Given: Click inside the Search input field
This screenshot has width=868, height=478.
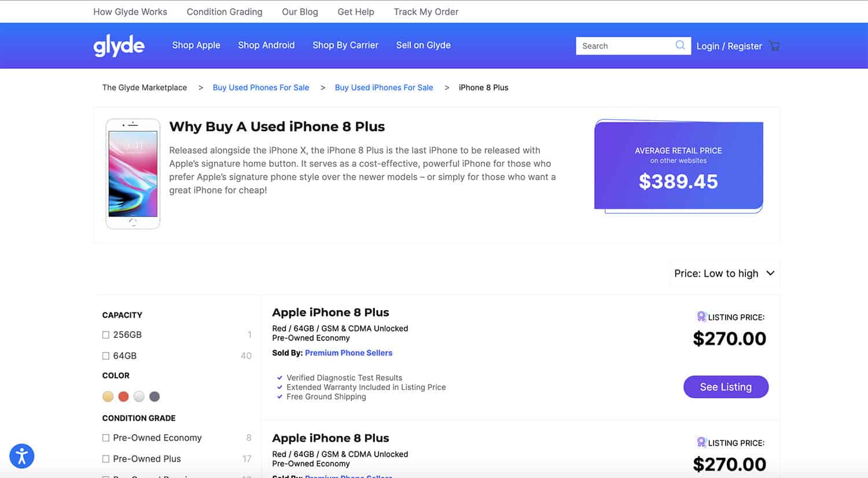Looking at the screenshot, I should click(625, 45).
